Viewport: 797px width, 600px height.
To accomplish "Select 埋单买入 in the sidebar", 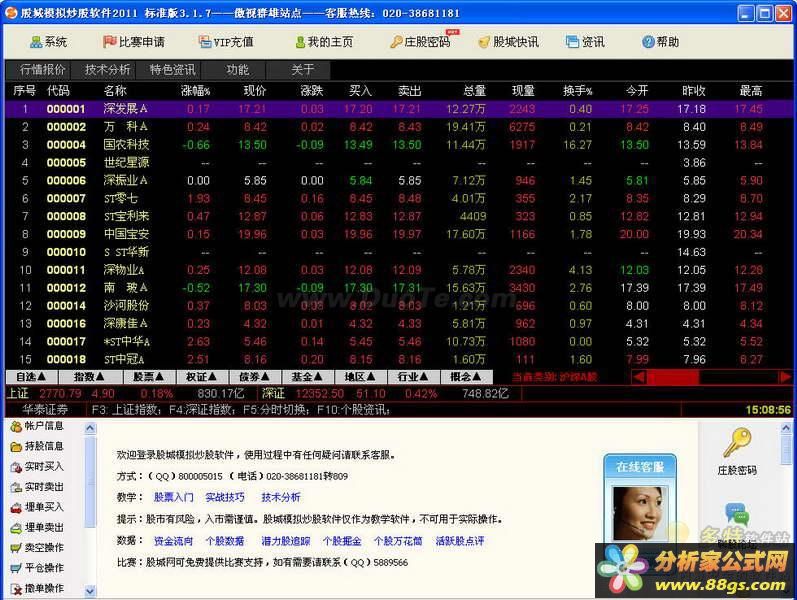I will click(x=38, y=507).
